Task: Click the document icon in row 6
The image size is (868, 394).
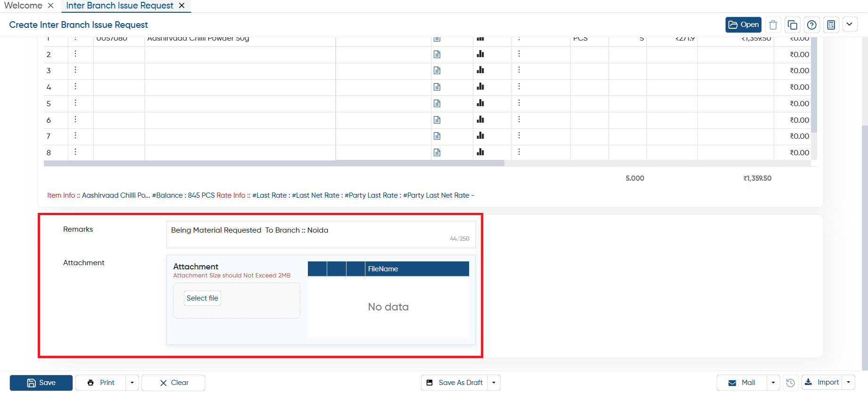Action: (x=437, y=120)
